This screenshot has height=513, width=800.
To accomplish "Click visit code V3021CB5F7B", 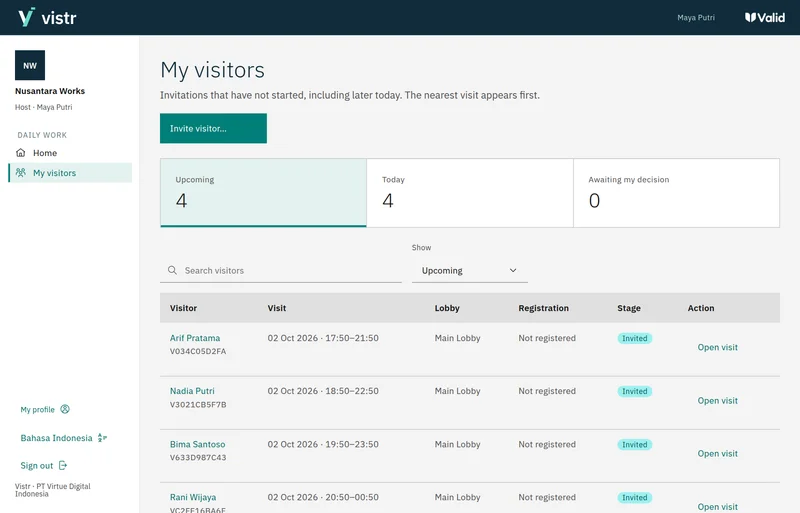I will (198, 404).
